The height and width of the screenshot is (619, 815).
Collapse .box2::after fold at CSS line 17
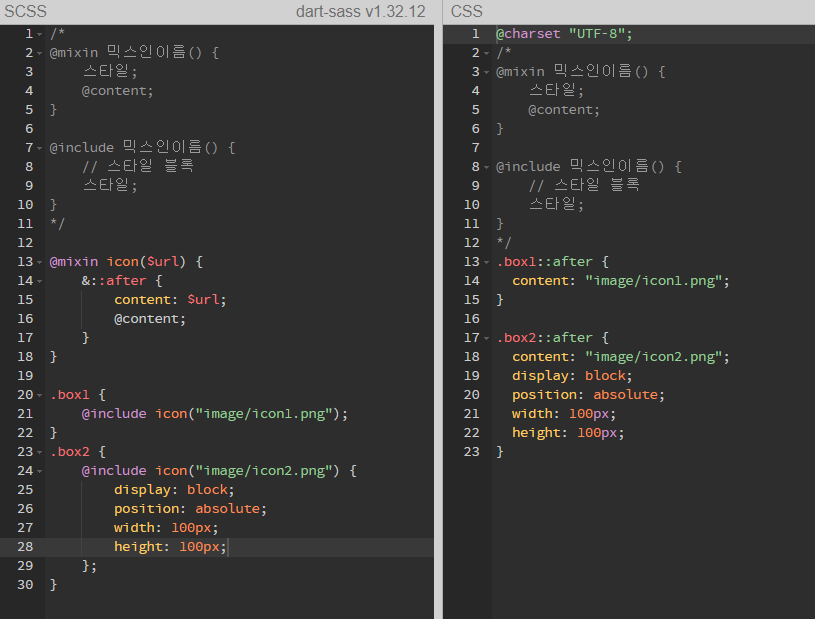point(487,338)
